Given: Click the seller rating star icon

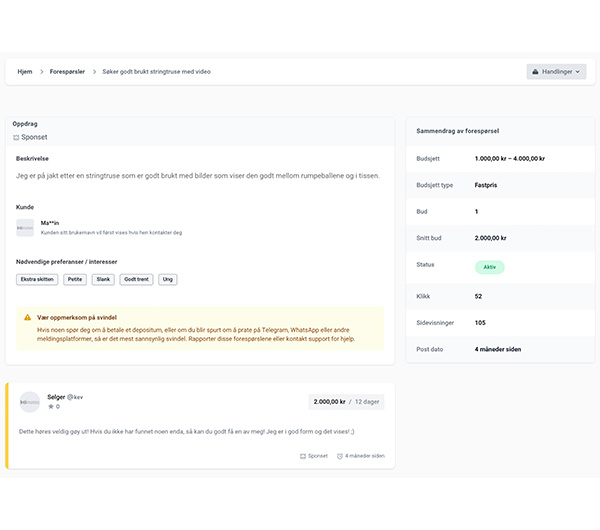Looking at the screenshot, I should pos(51,406).
